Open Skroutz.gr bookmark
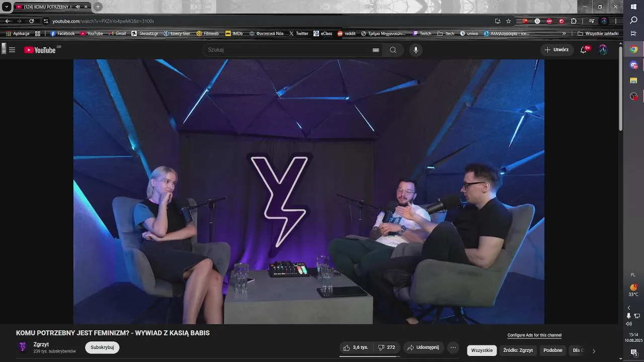The height and width of the screenshot is (362, 644). [145, 34]
